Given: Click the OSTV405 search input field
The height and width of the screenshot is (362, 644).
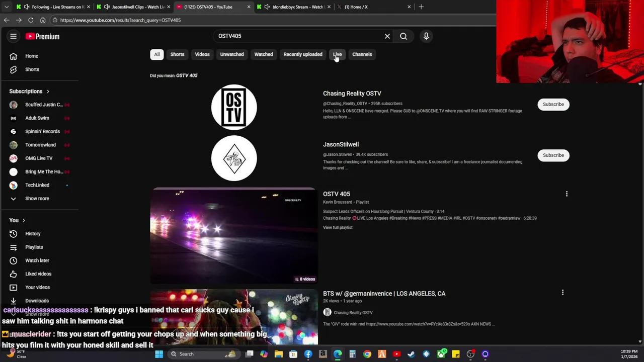Looking at the screenshot, I should [299, 36].
